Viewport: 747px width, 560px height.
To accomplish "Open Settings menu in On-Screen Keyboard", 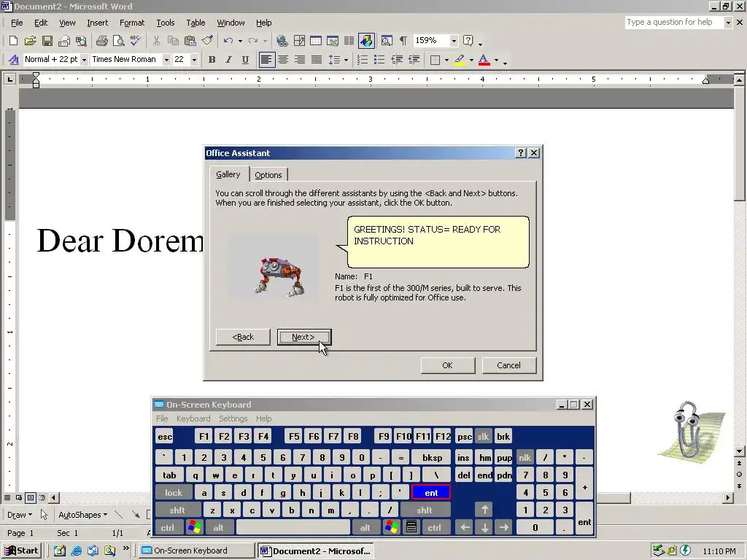I will (x=233, y=419).
